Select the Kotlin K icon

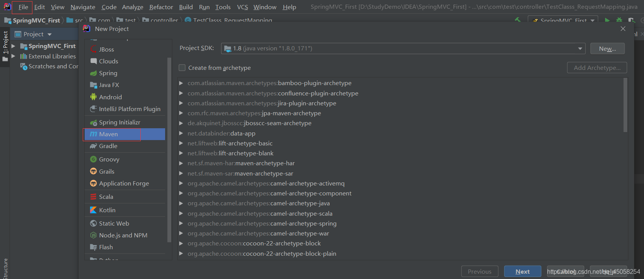tap(93, 210)
